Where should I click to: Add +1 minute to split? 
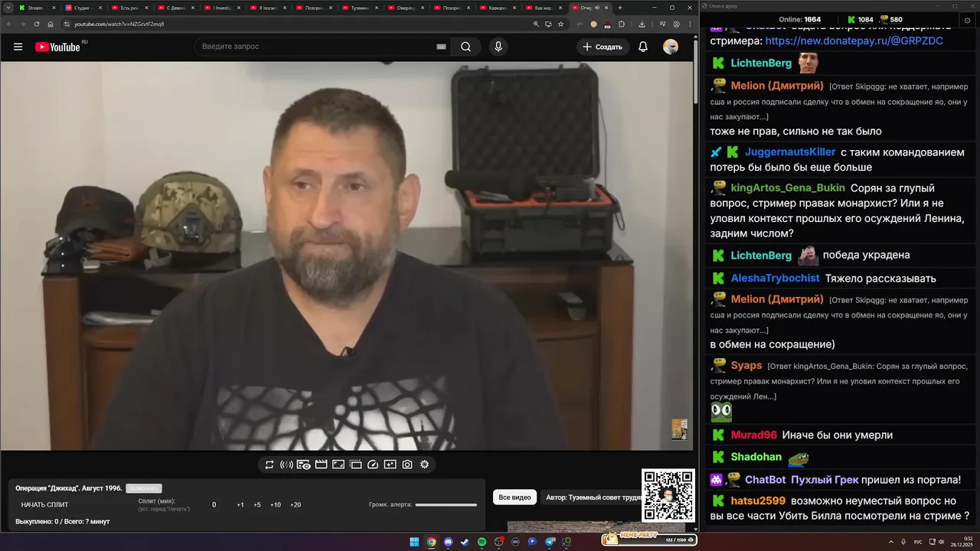(x=240, y=505)
